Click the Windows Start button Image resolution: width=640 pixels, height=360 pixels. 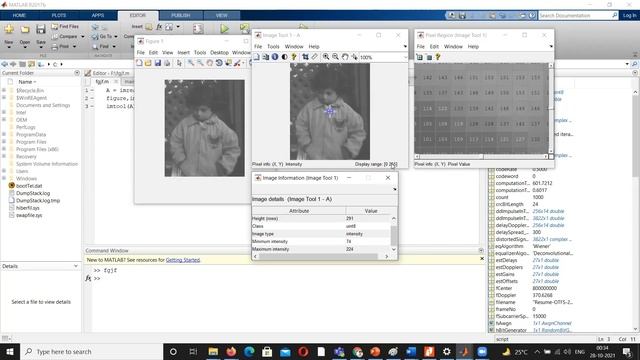10,351
